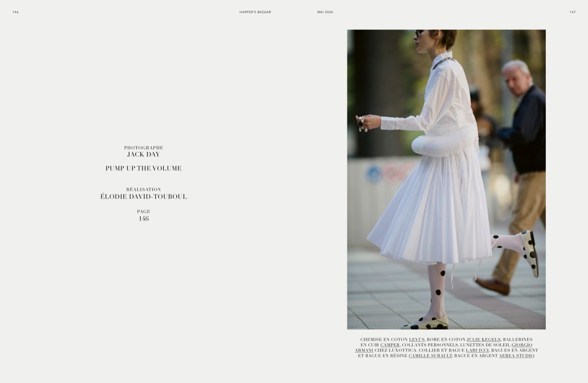Click the Harper's Bazaar header title
588x383 pixels.
tap(255, 12)
